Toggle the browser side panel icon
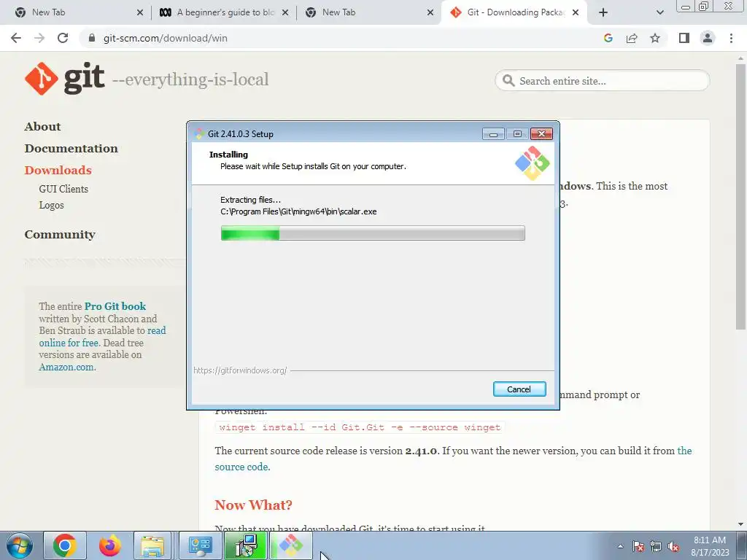The width and height of the screenshot is (747, 560). (684, 38)
